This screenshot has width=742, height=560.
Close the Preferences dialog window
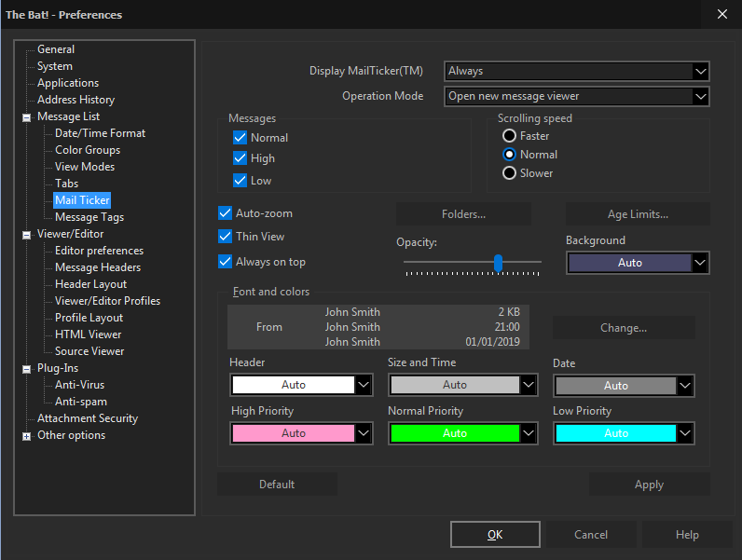[x=722, y=14]
